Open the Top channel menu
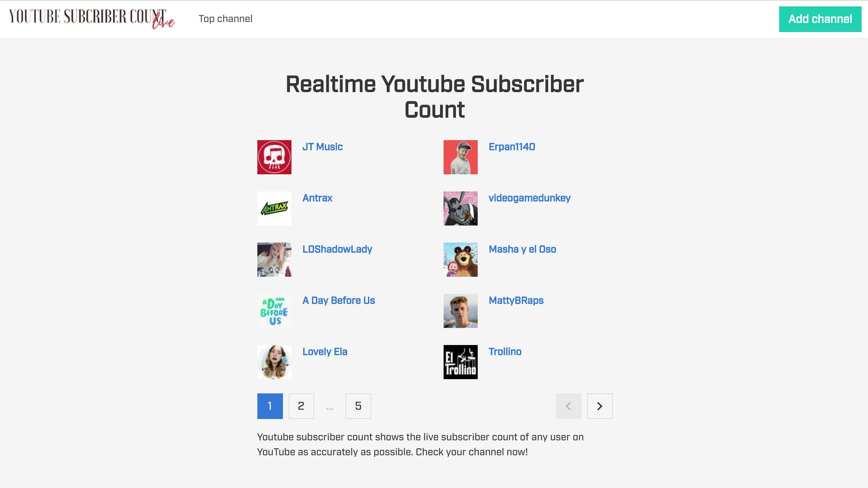This screenshot has width=868, height=488. click(x=226, y=18)
